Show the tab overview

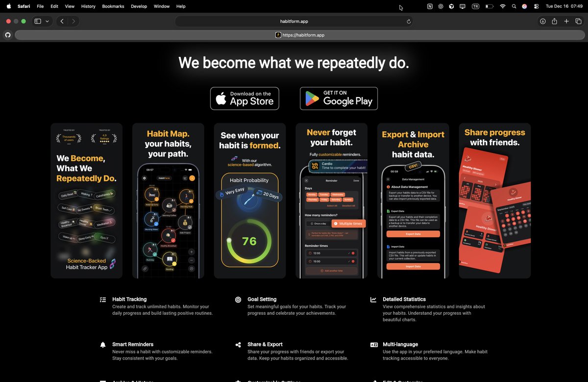coord(579,21)
